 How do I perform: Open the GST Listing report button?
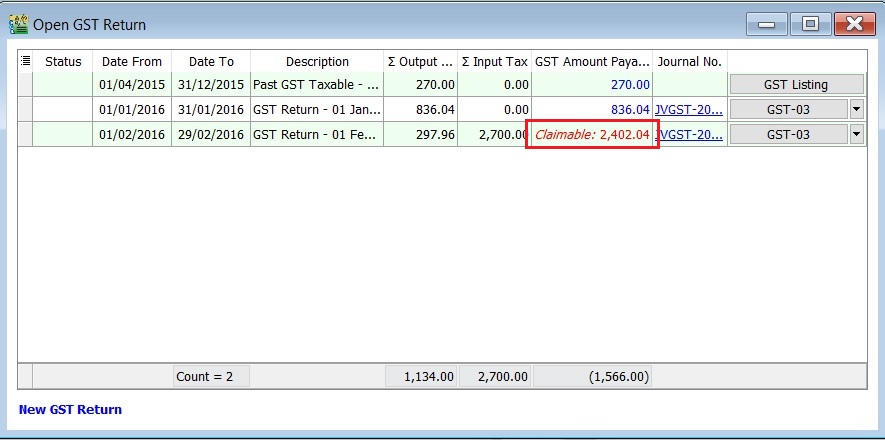coord(795,85)
